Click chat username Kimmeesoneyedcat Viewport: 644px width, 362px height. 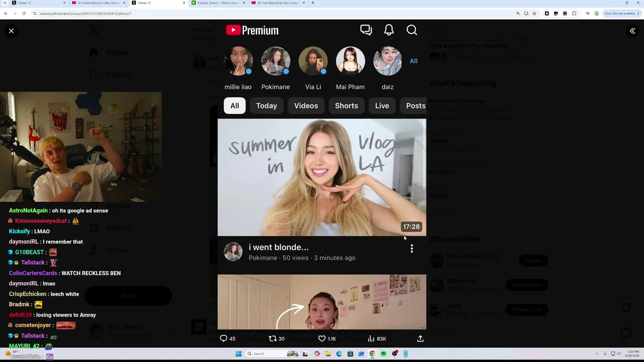41,221
